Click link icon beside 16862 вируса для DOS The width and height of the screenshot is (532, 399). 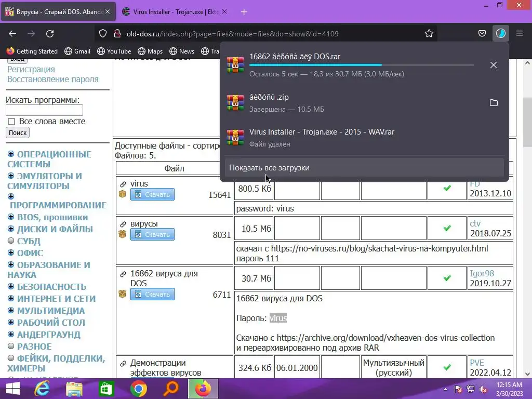coord(123,274)
